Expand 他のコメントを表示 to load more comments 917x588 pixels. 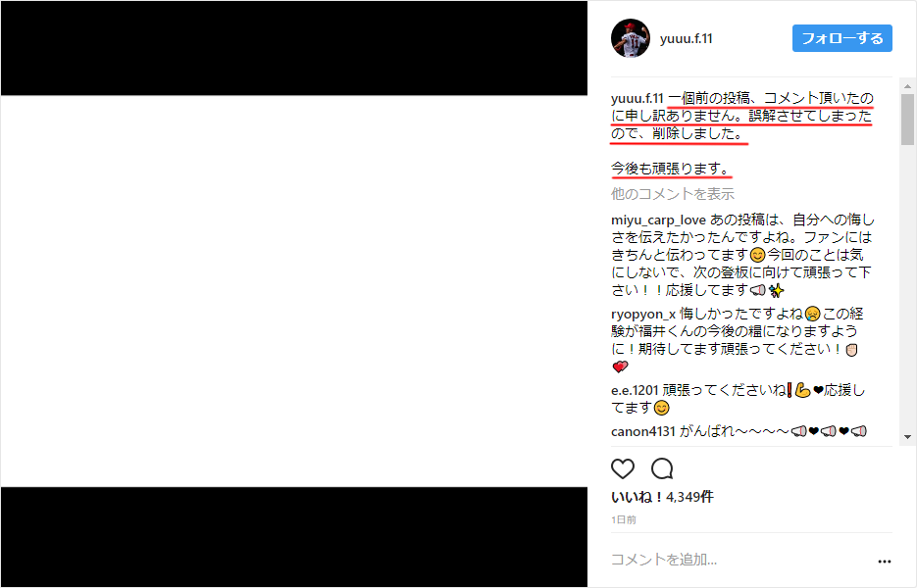(x=672, y=193)
